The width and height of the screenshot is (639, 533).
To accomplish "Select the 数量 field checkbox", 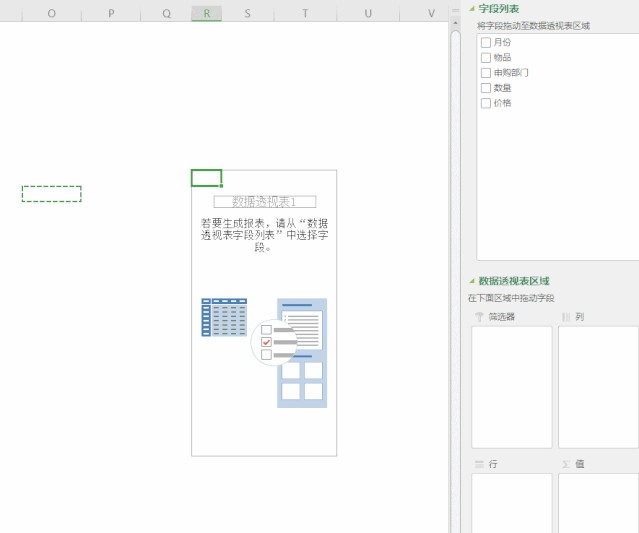I will [486, 88].
